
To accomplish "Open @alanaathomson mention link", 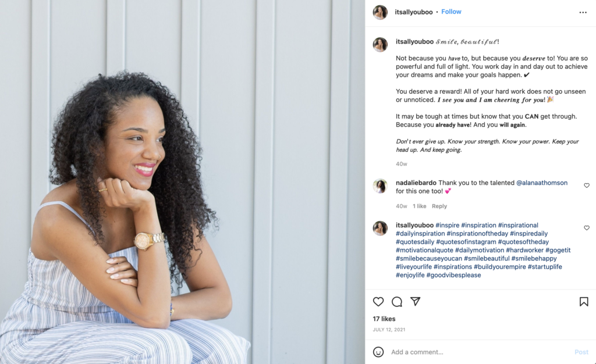I will (x=542, y=183).
